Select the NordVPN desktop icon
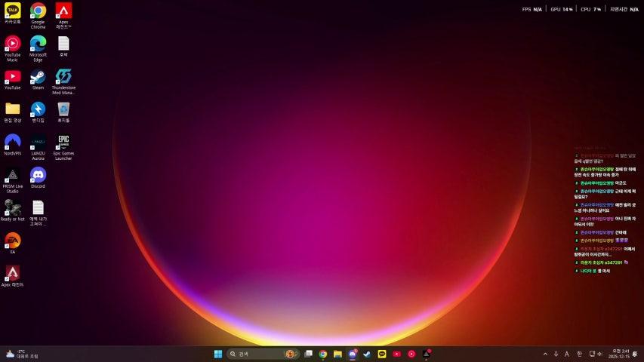The height and width of the screenshot is (362, 644). (13, 142)
